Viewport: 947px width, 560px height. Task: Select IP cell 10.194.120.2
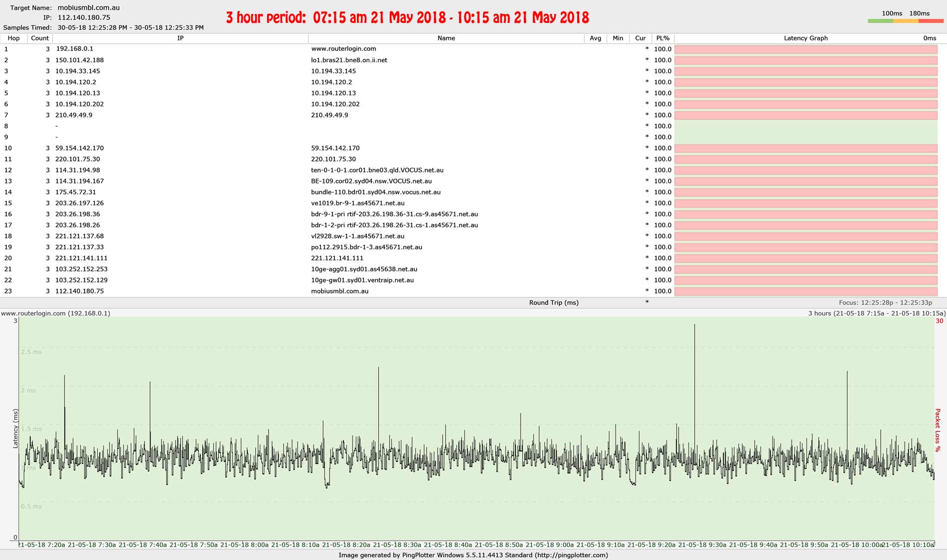pyautogui.click(x=76, y=82)
